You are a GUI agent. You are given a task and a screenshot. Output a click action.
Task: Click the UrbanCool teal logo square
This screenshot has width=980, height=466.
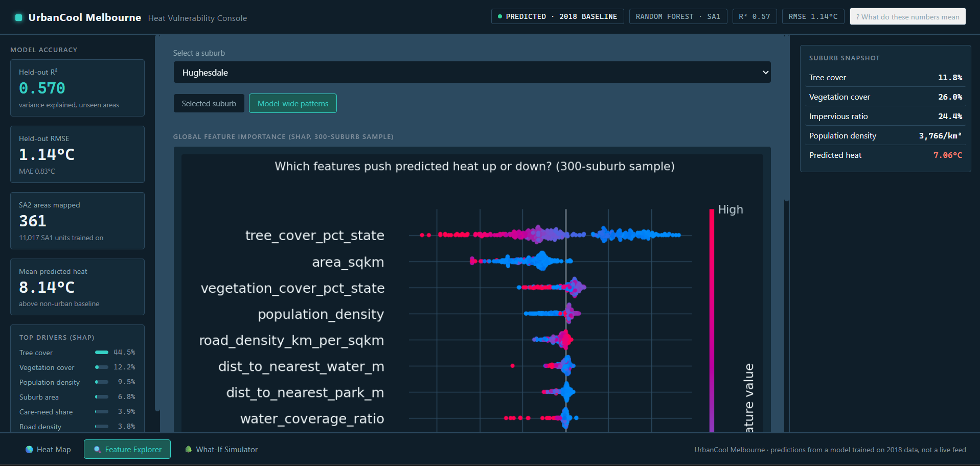pos(19,17)
